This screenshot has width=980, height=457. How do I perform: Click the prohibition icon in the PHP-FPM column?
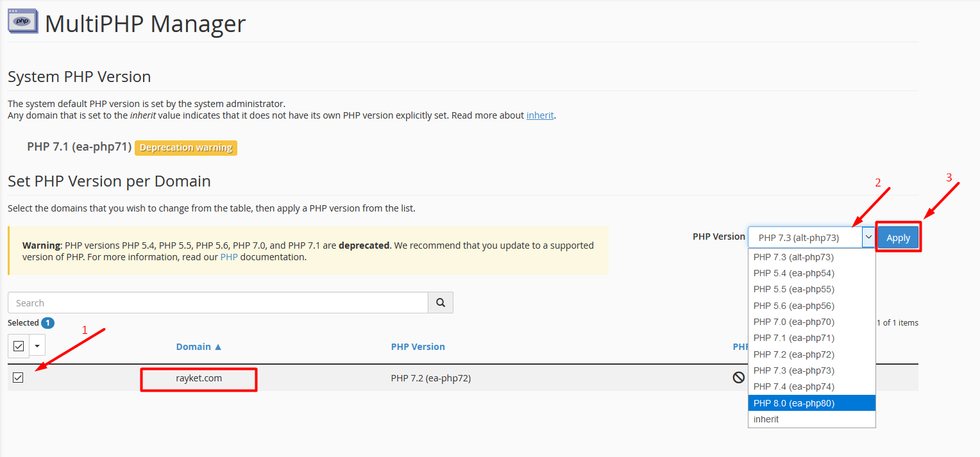coord(738,378)
